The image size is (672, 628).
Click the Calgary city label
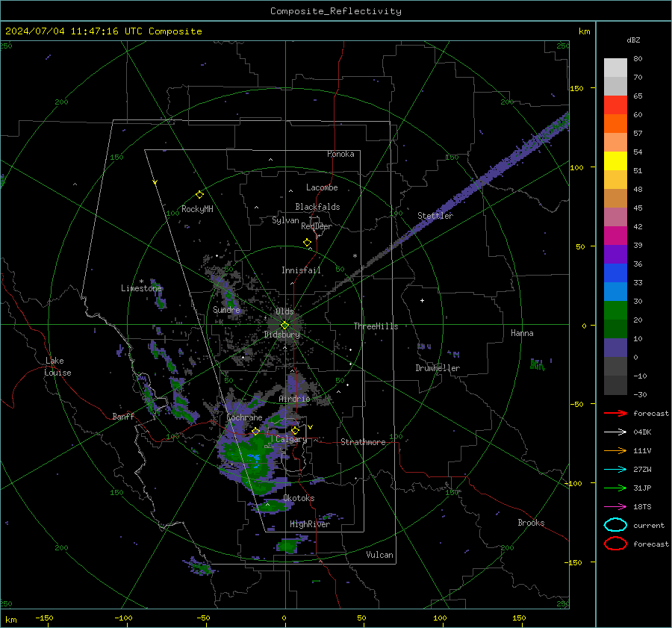point(291,439)
